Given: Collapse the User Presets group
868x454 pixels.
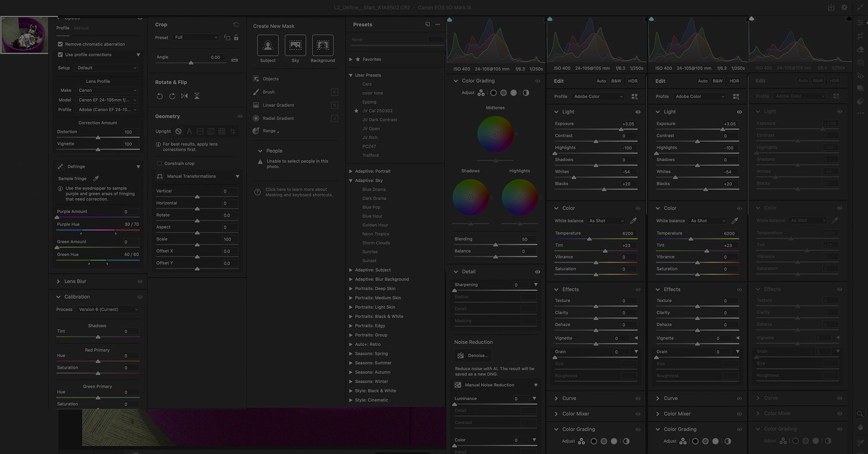Looking at the screenshot, I should pos(350,75).
